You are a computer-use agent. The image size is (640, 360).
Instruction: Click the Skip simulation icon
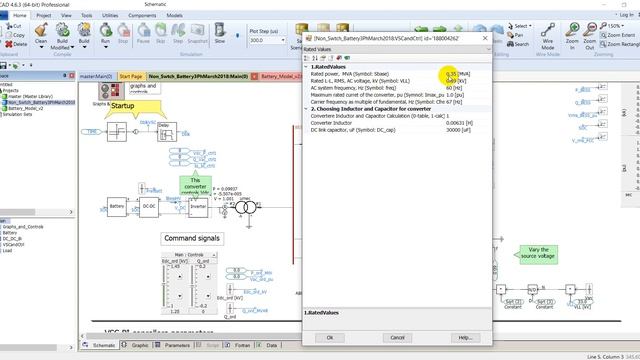click(x=161, y=30)
